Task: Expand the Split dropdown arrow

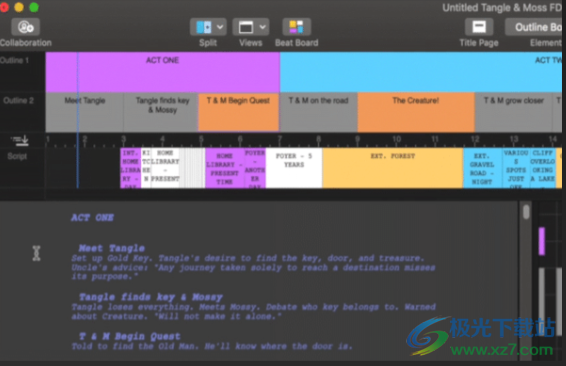Action: pos(220,27)
